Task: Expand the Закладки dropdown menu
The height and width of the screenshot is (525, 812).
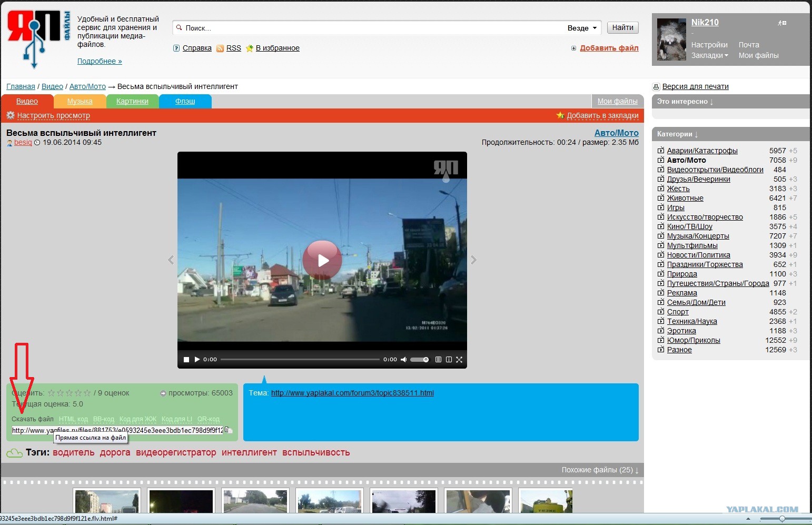Action: (709, 55)
